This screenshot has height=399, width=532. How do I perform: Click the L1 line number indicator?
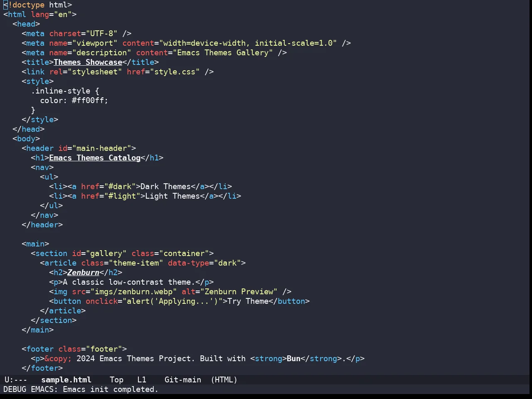[142, 380]
